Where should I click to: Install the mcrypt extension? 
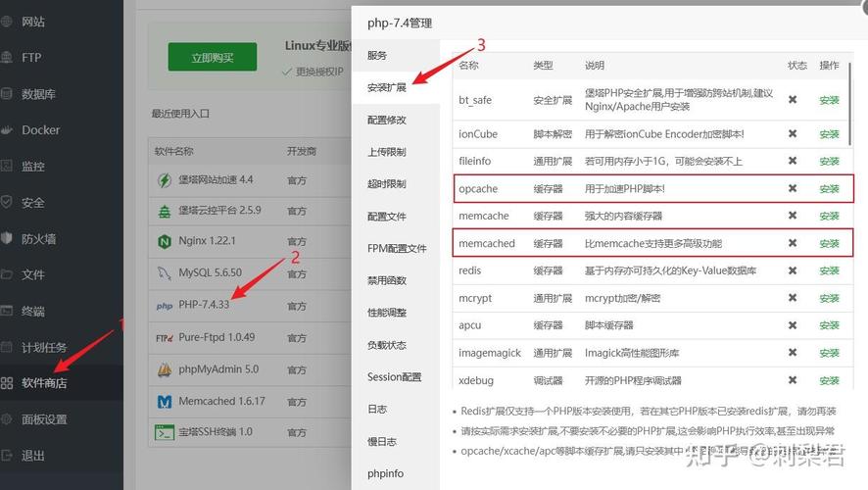point(829,299)
